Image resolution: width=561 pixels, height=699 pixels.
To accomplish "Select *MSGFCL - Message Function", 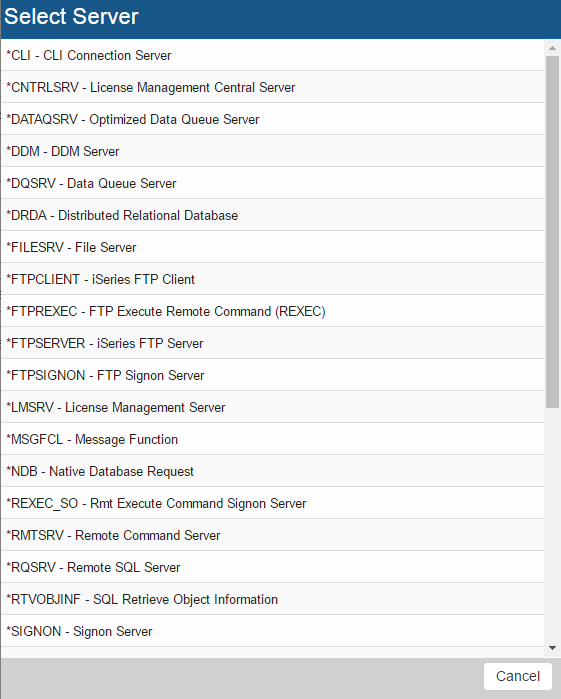I will (x=272, y=440).
